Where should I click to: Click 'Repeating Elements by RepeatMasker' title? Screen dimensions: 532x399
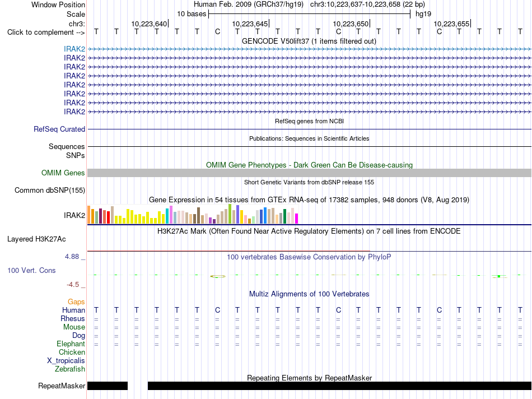point(310,378)
